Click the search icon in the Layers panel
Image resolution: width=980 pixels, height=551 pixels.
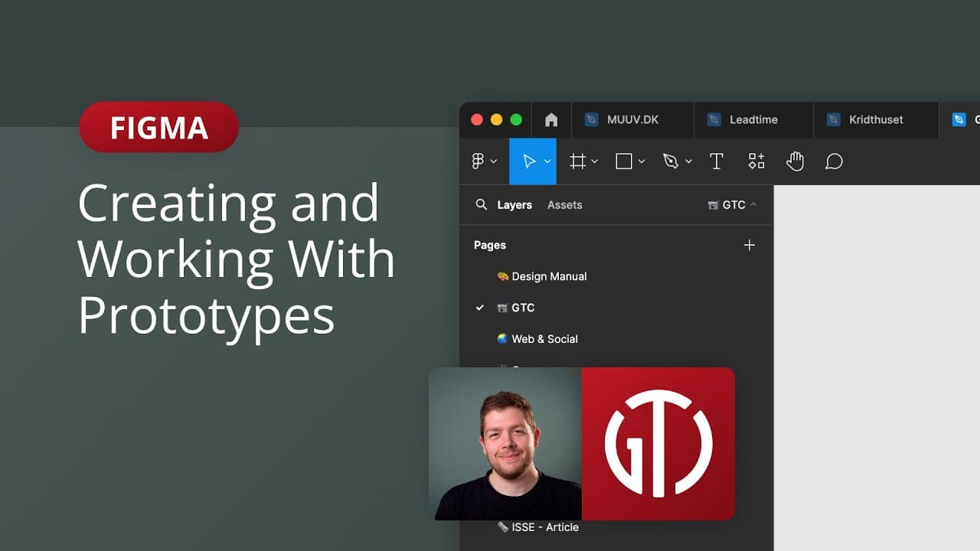(x=482, y=205)
